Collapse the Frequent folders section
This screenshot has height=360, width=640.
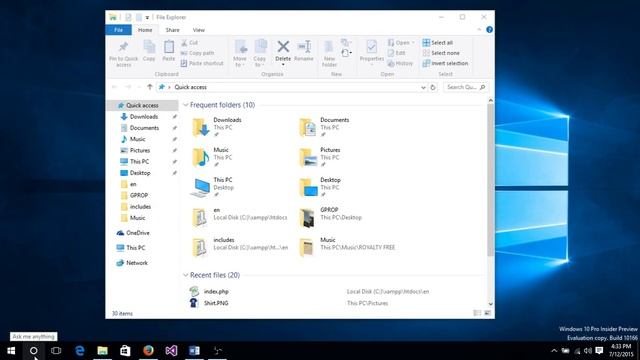[x=186, y=105]
